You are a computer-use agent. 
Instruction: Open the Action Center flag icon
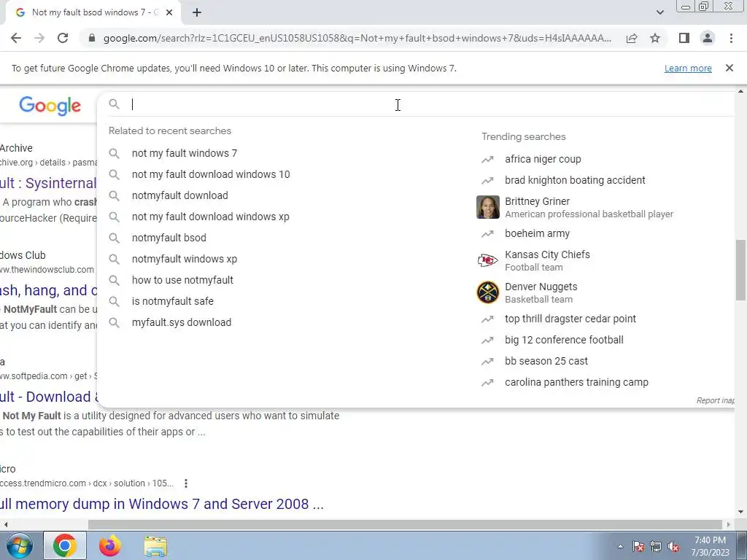click(x=638, y=547)
